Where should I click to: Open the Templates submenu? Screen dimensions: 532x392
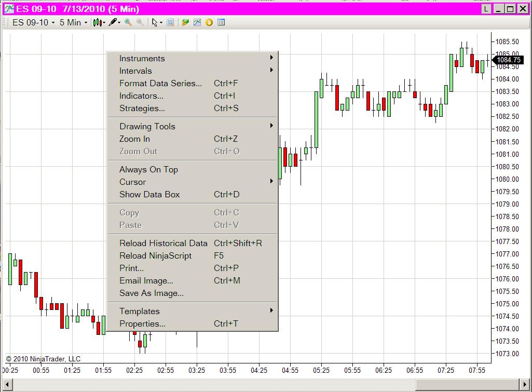click(x=193, y=311)
